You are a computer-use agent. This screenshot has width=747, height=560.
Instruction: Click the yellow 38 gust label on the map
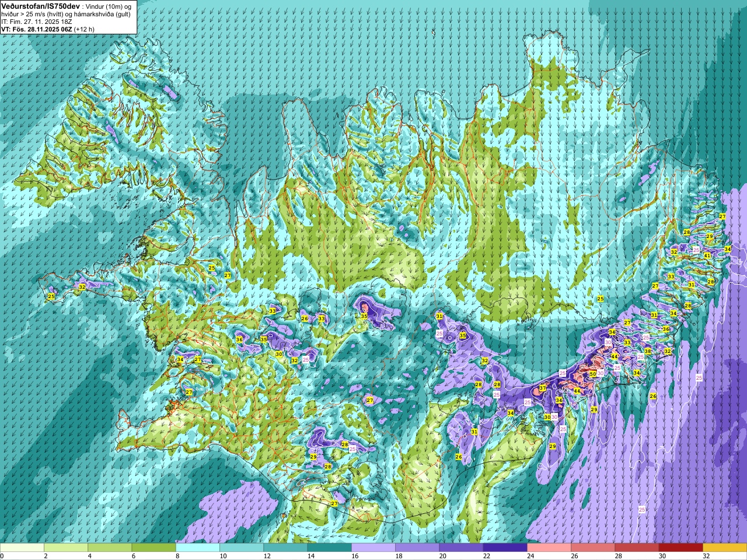tap(648, 351)
